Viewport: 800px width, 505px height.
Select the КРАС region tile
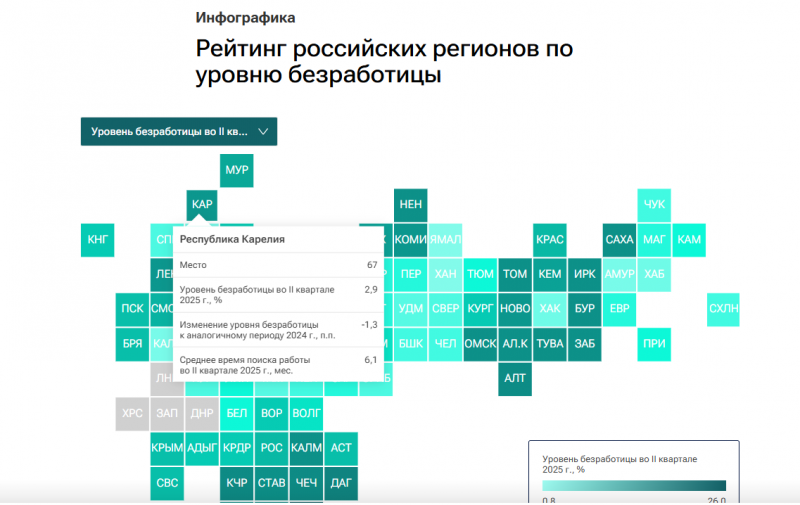(550, 240)
